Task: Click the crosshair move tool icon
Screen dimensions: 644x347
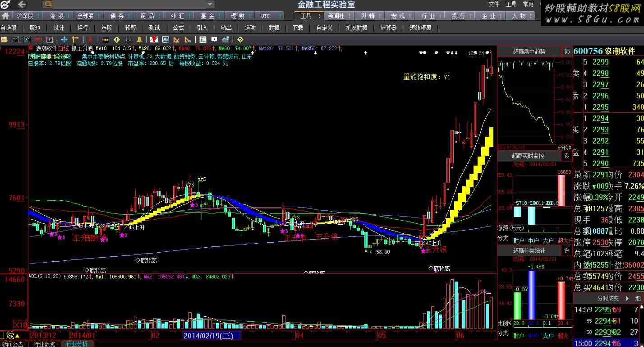Action: (64, 40)
